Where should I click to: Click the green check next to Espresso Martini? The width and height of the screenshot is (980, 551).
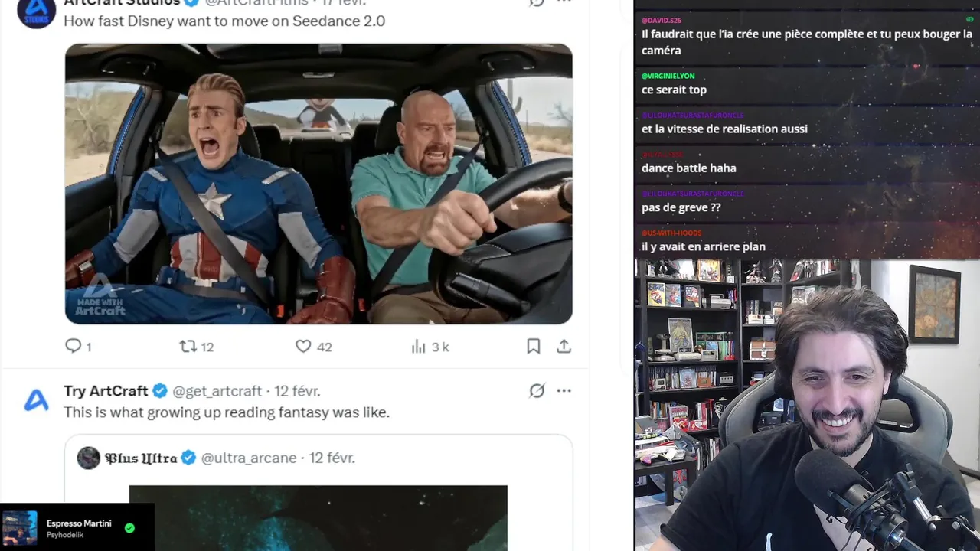(129, 528)
